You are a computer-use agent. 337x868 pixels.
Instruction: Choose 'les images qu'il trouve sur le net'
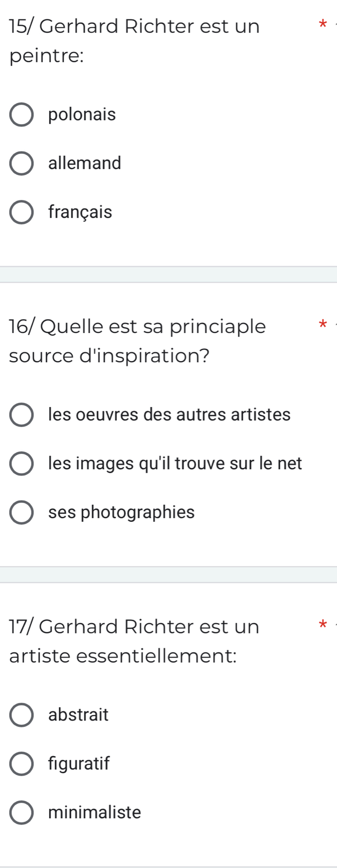21,463
